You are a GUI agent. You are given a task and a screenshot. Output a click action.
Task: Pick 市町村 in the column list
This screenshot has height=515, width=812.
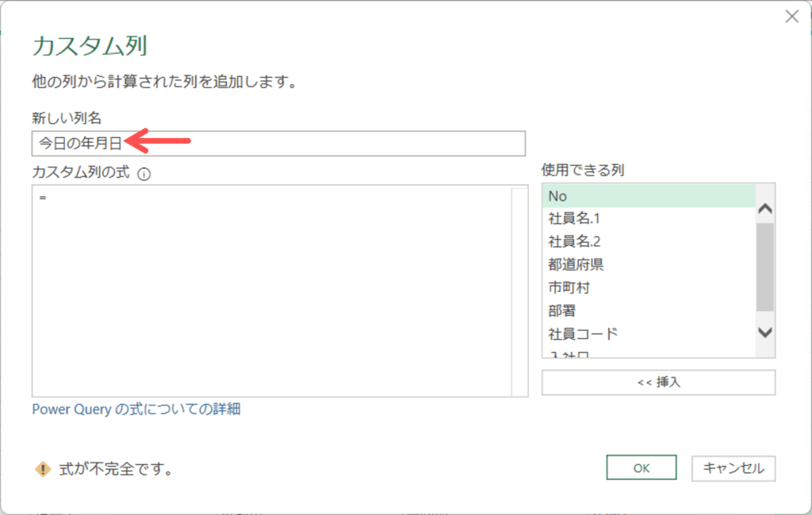(648, 287)
